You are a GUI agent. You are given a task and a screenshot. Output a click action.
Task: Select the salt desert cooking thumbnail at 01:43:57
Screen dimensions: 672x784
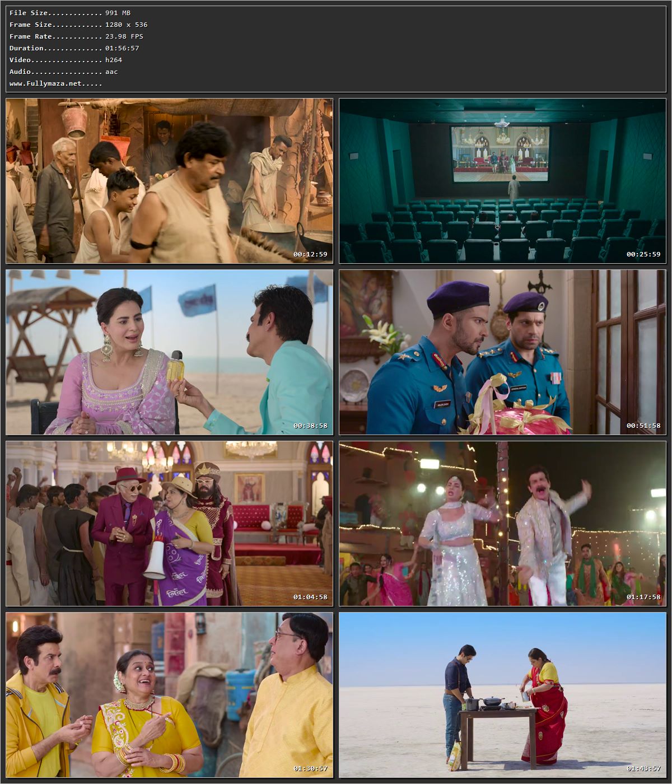(503, 695)
